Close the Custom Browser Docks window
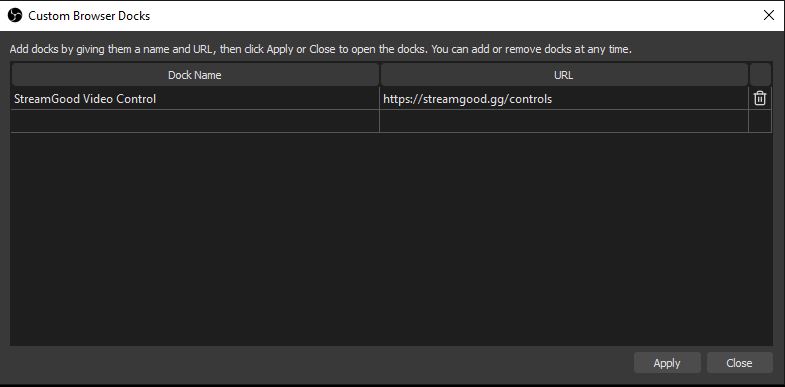Viewport: 785px width, 387px height. pyautogui.click(x=768, y=16)
